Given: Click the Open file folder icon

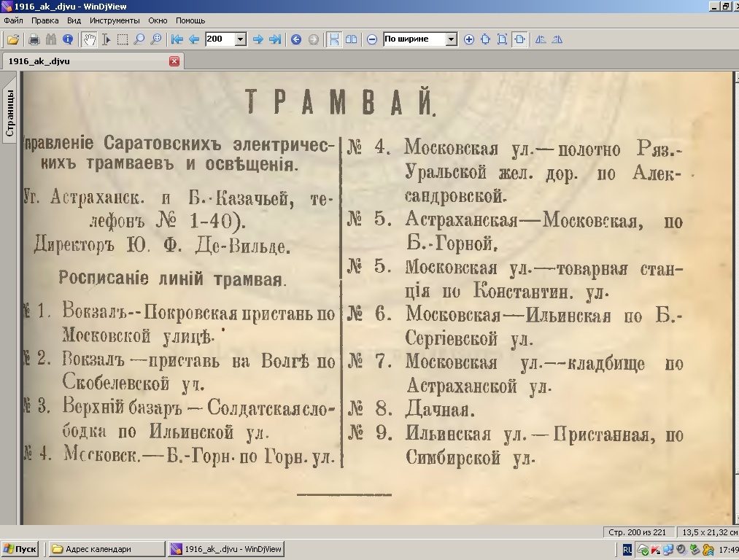Looking at the screenshot, I should 13,39.
